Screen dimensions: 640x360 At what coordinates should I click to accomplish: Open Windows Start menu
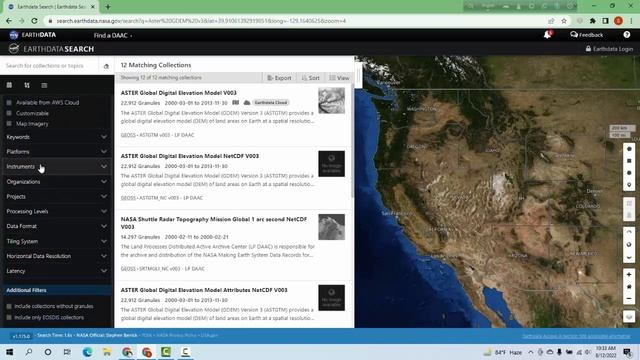[9, 352]
